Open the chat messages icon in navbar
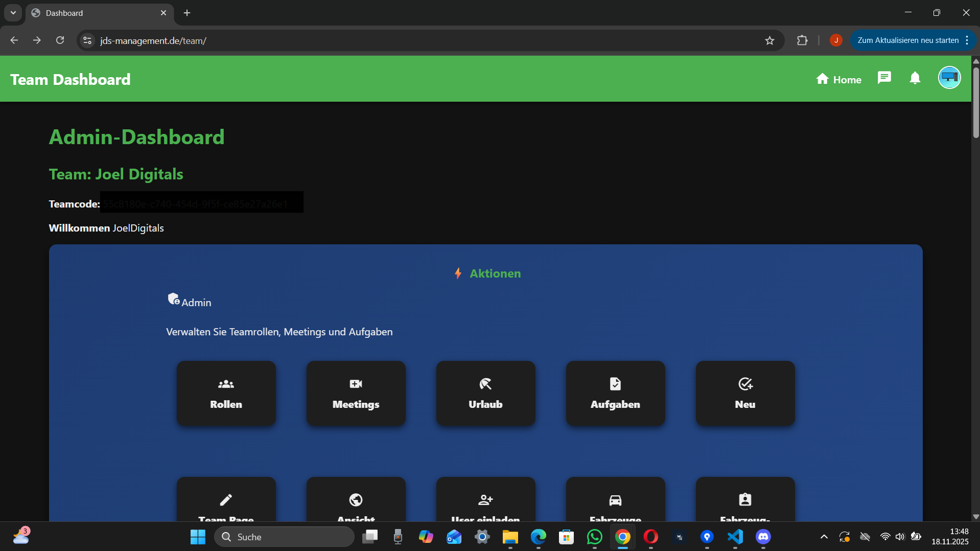This screenshot has height=551, width=980. (884, 78)
